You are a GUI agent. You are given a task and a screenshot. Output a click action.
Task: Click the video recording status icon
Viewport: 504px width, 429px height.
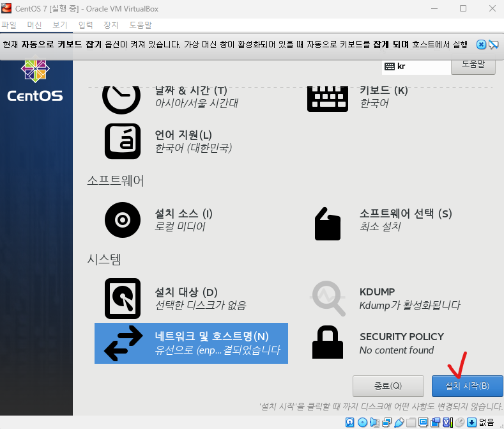[x=436, y=422]
